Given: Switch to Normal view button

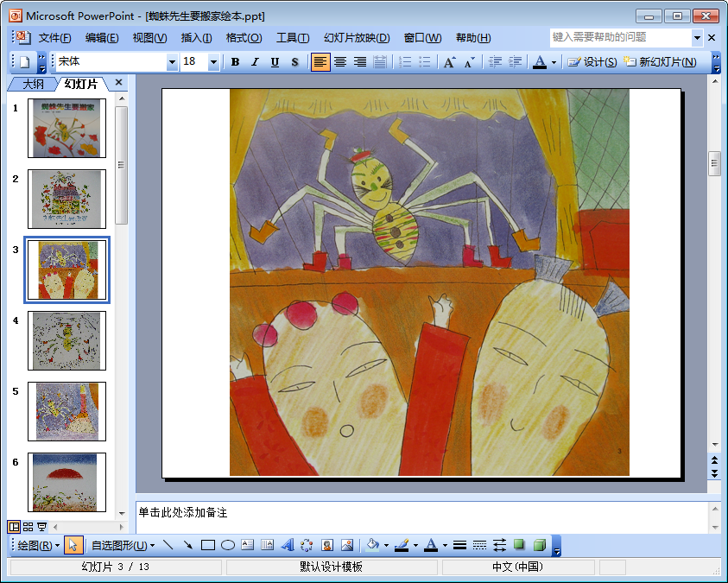Looking at the screenshot, I should pos(14,526).
